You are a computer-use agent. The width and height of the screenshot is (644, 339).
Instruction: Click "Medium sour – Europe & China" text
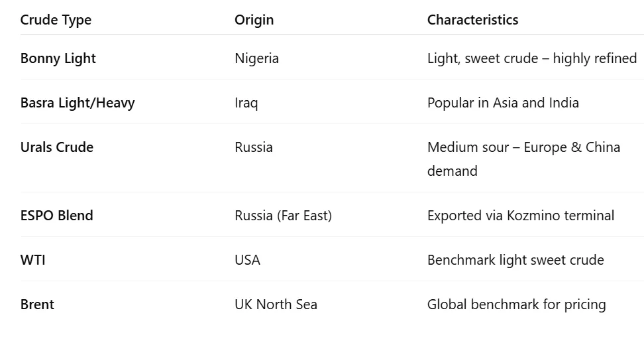coord(523,147)
